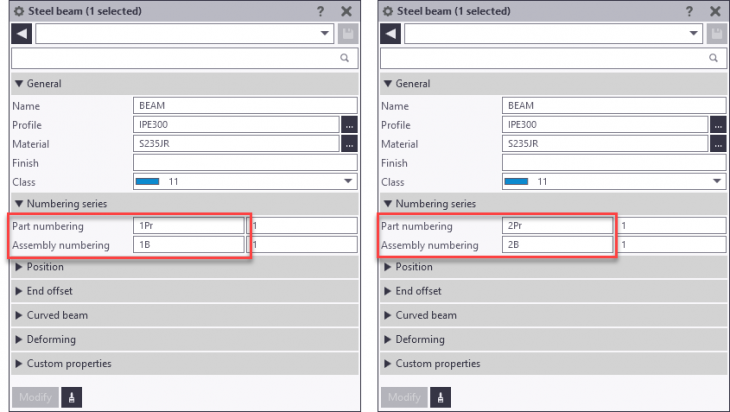Open profile catalog button beside IPE300, right panel
The image size is (730, 412).
(718, 125)
